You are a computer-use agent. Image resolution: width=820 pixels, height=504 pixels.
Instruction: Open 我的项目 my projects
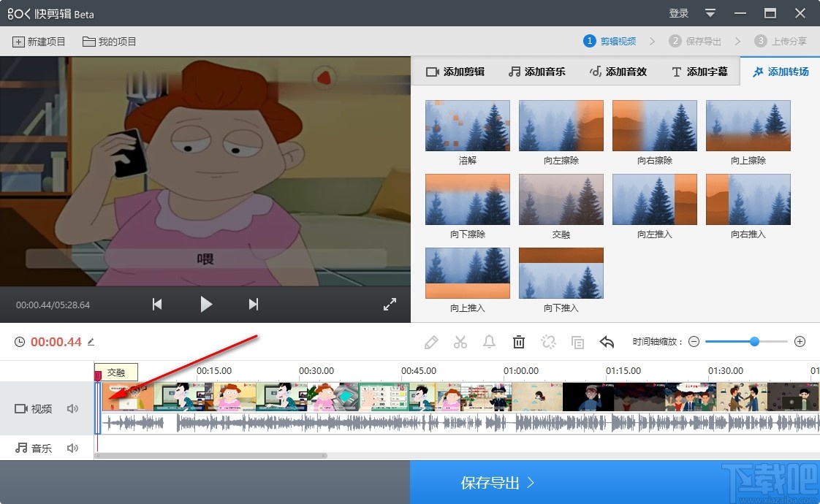(x=110, y=42)
